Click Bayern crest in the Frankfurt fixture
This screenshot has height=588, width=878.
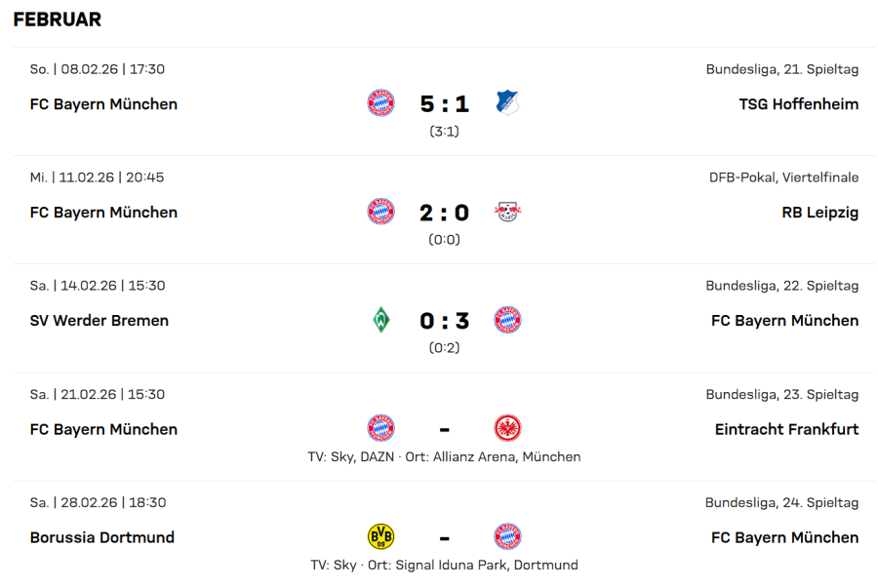381,428
